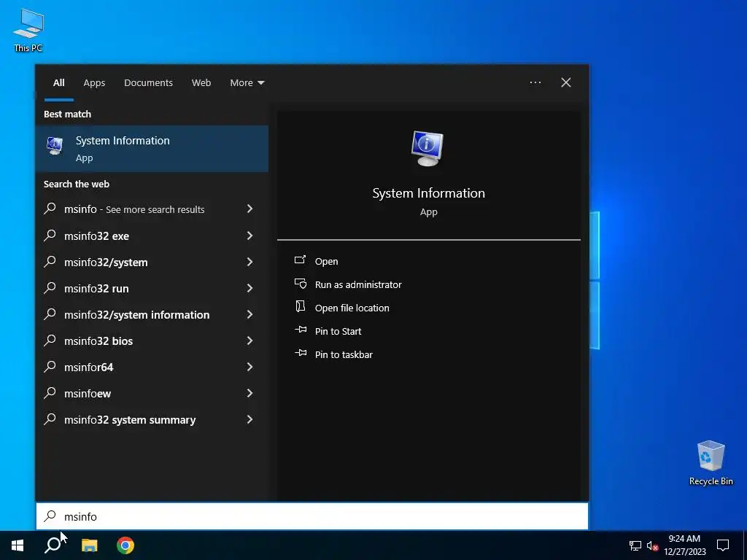Click the taskbar search magnifier icon
The image size is (747, 560).
point(53,545)
